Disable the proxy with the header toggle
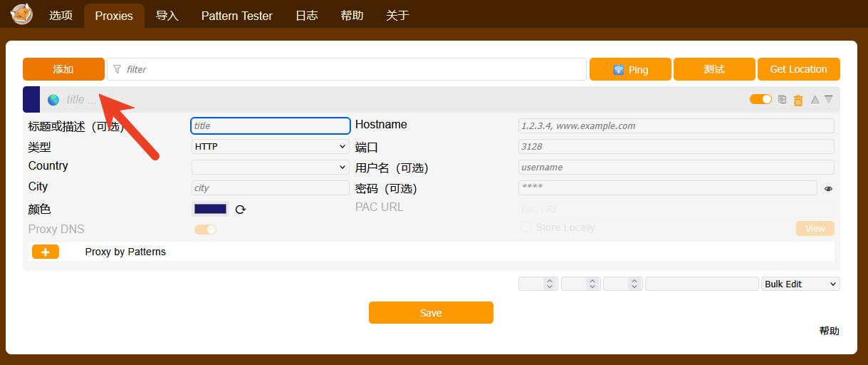 [x=760, y=99]
